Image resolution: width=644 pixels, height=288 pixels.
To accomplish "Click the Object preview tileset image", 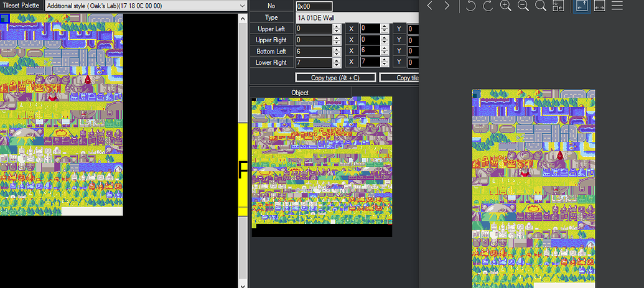I will (x=322, y=162).
